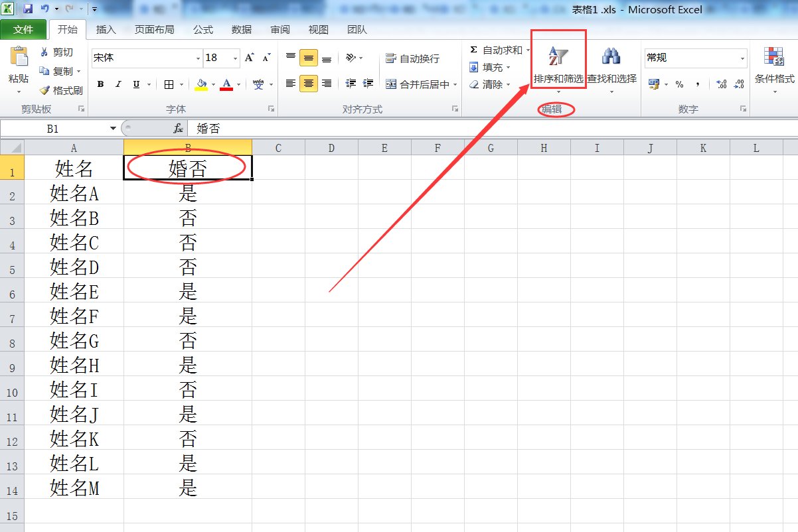Open the font size dropdown showing 18
Image resolution: width=798 pixels, height=532 pixels.
click(235, 58)
